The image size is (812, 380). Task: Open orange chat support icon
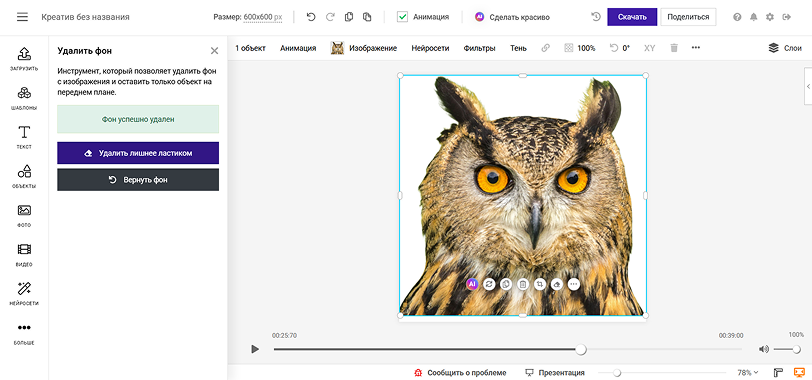tap(799, 373)
